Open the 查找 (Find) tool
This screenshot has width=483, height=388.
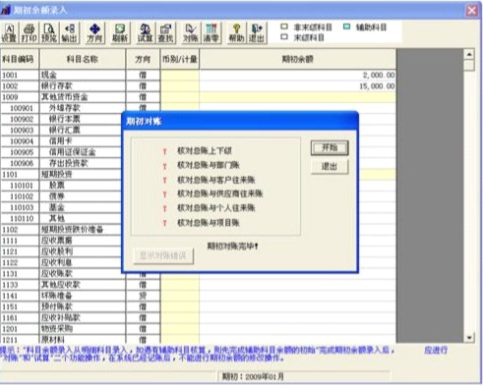(166, 33)
